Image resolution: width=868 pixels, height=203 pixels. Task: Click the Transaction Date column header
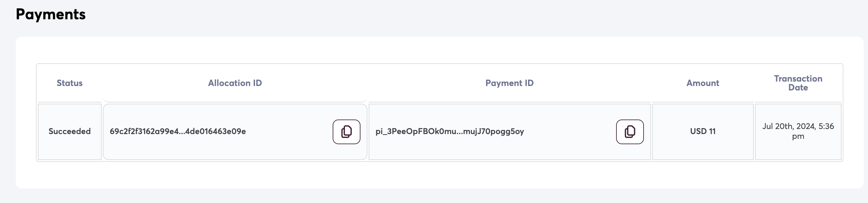(798, 83)
